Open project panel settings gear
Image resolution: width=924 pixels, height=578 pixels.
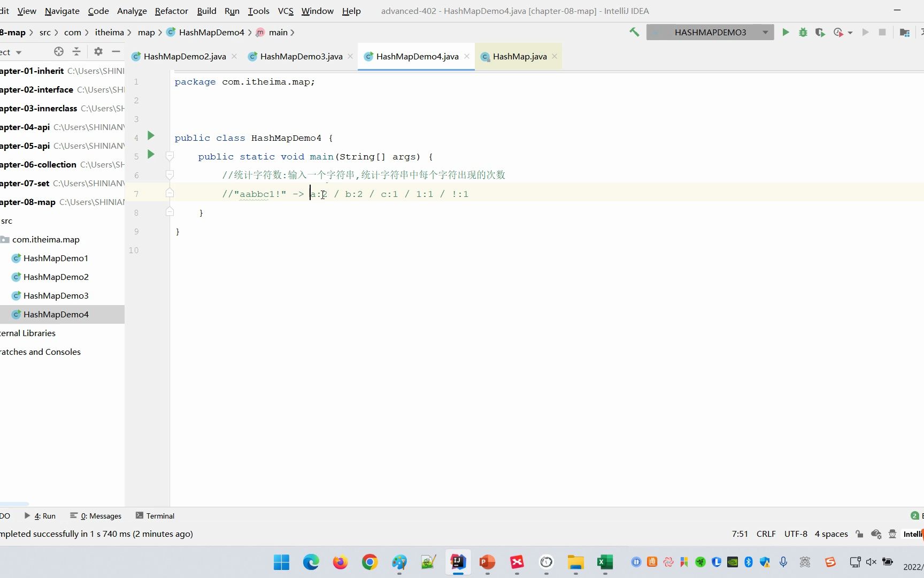(98, 51)
